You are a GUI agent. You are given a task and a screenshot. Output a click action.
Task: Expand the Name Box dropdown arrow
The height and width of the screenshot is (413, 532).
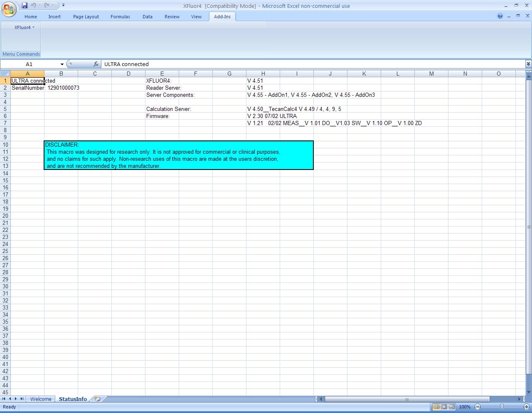tap(62, 64)
